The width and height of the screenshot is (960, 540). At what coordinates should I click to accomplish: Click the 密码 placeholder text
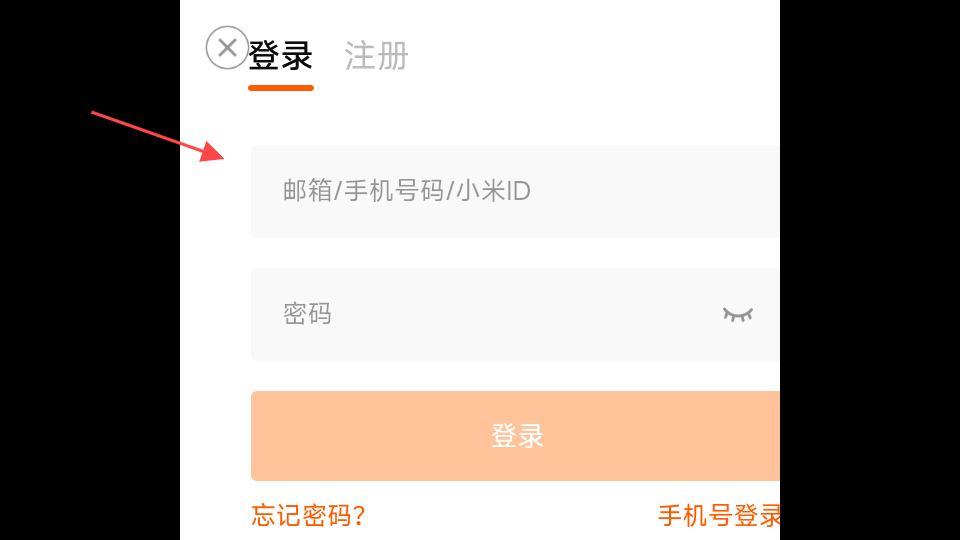tap(307, 314)
